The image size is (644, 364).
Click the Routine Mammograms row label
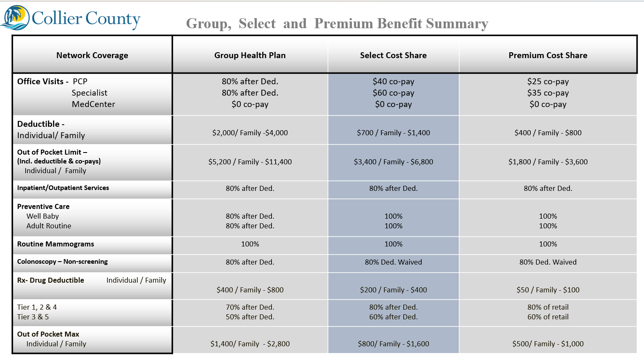click(56, 244)
